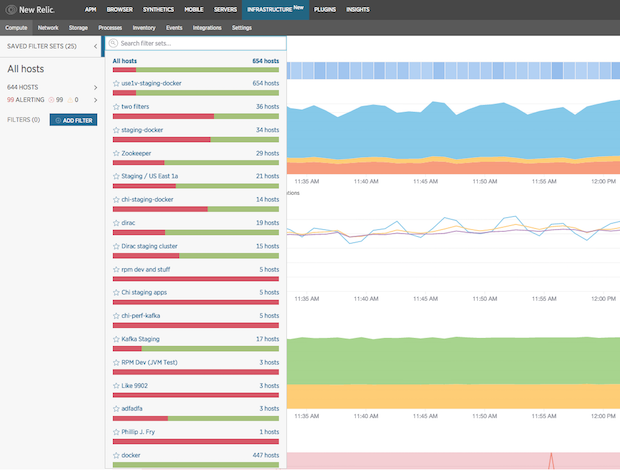
Task: Click the host heatmap strip
Action: (x=453, y=70)
